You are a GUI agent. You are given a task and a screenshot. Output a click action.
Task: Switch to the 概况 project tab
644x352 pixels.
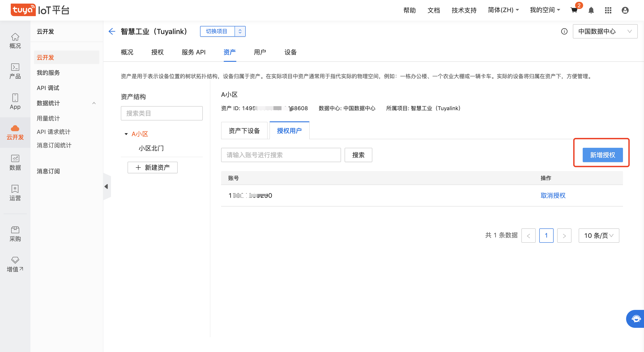[x=127, y=52]
